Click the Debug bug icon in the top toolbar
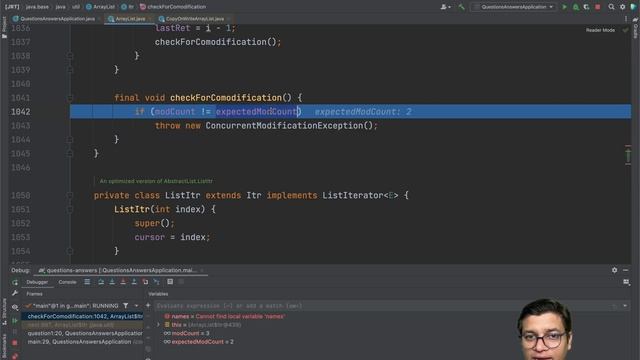 (x=576, y=7)
